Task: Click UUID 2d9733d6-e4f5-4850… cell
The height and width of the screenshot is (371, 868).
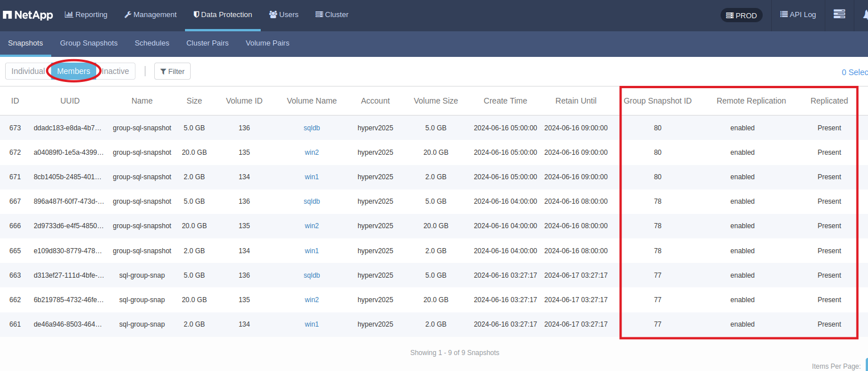Action: click(69, 226)
